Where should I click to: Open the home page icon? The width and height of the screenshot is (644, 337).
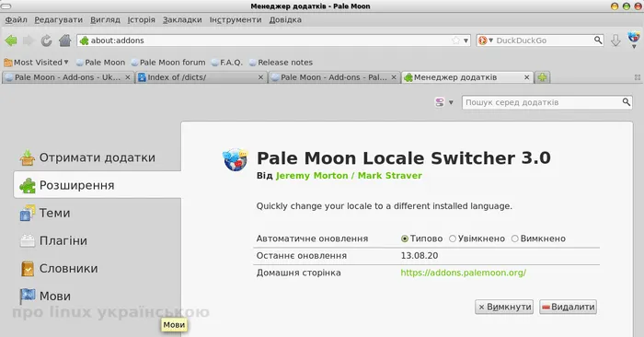(65, 41)
